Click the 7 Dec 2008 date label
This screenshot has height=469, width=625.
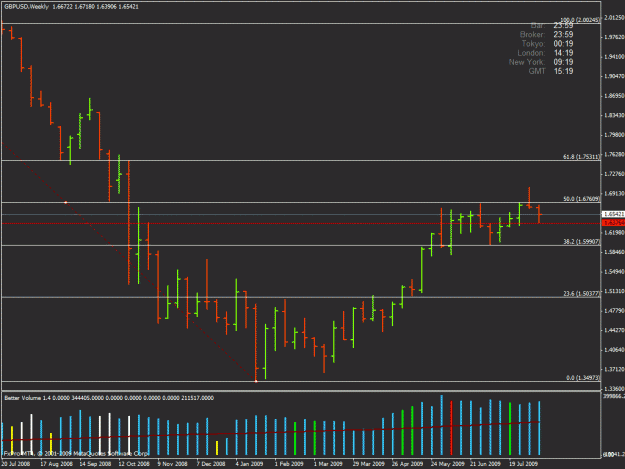211,464
